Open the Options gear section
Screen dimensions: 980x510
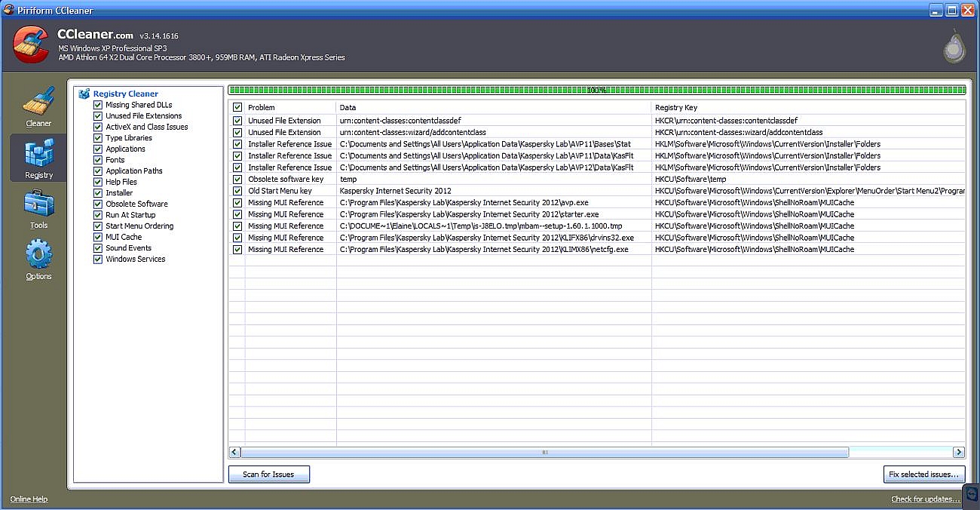click(x=38, y=260)
